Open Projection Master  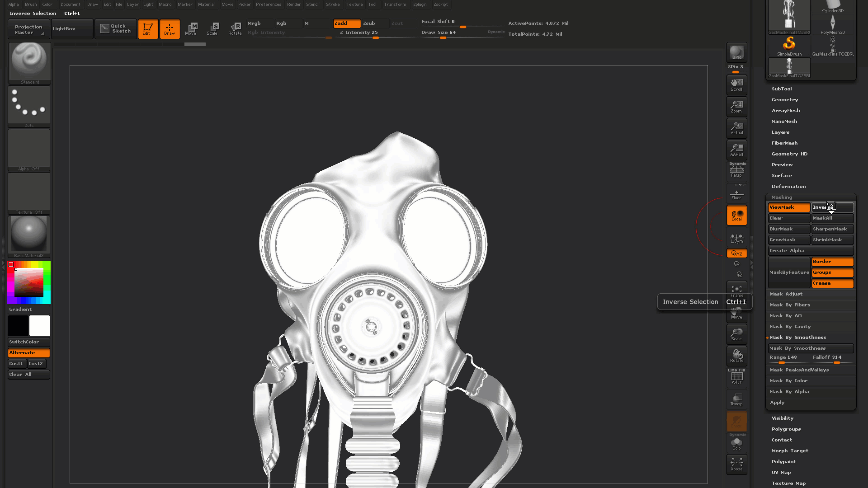pyautogui.click(x=29, y=29)
